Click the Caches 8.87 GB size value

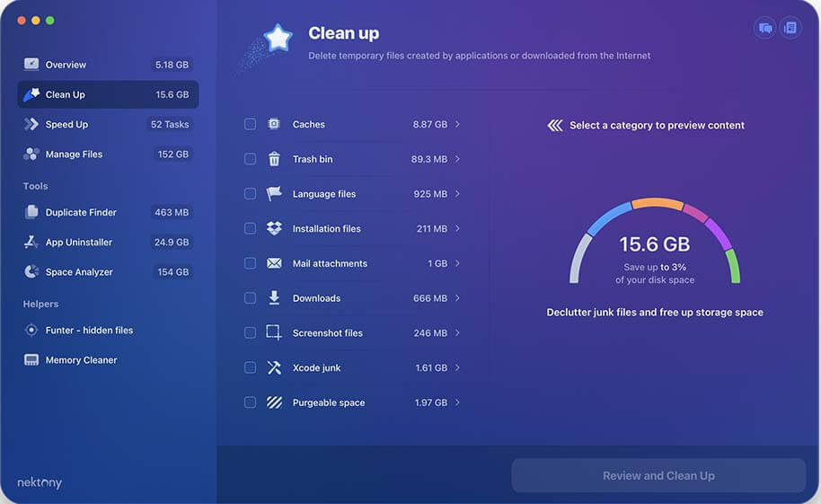point(430,124)
